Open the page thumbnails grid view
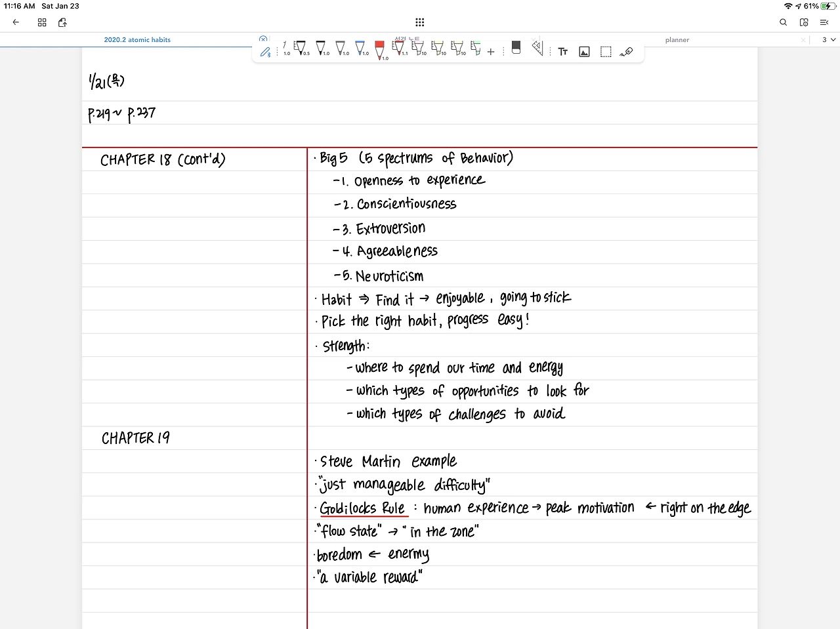 pos(42,22)
